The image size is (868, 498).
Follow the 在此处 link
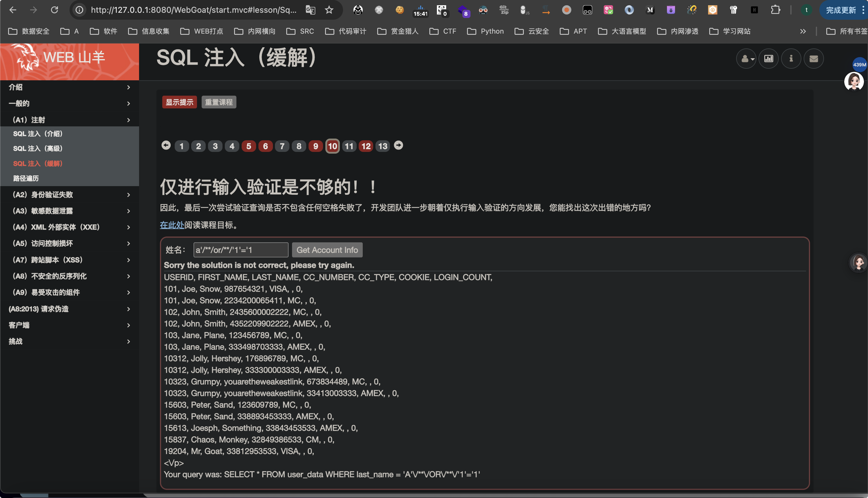pos(172,225)
